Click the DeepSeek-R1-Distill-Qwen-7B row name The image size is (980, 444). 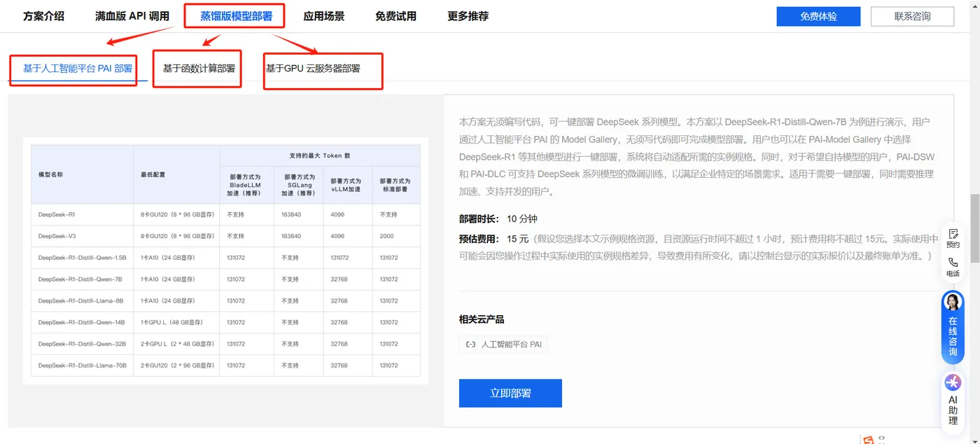coord(80,279)
